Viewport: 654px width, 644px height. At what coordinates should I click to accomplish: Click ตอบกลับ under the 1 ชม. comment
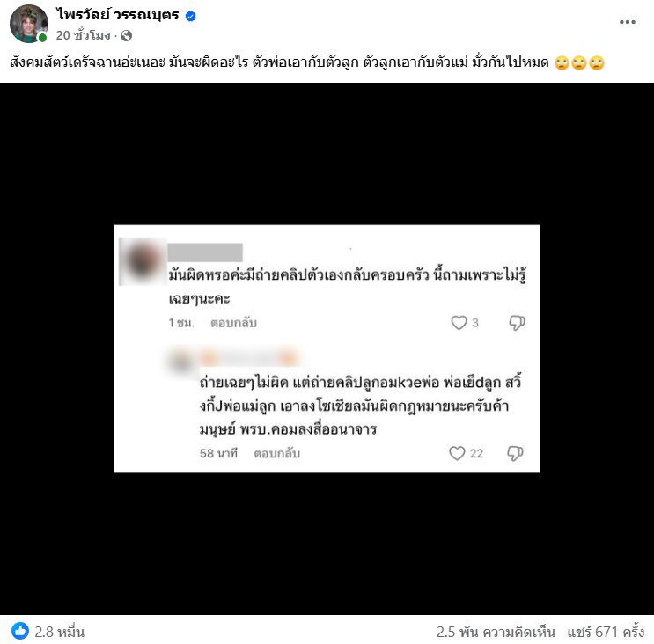(233, 323)
